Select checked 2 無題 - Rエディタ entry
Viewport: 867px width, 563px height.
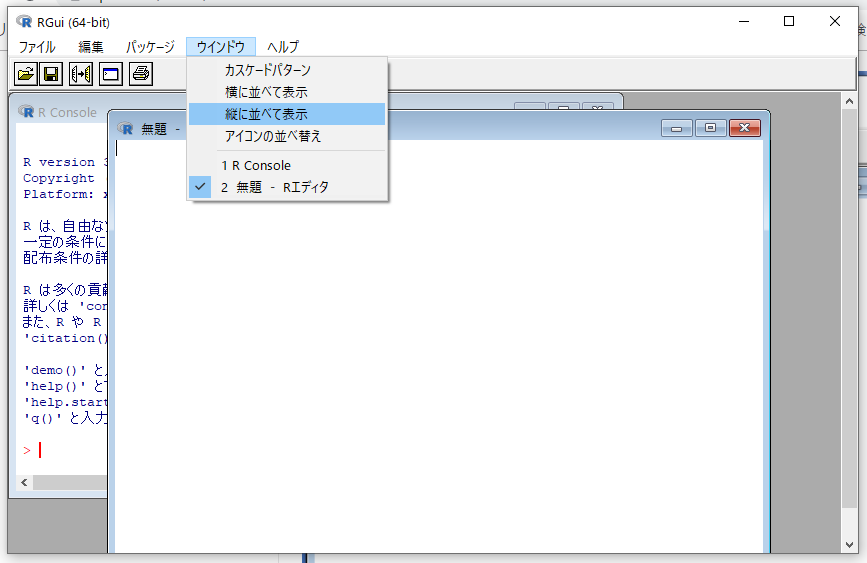click(287, 187)
